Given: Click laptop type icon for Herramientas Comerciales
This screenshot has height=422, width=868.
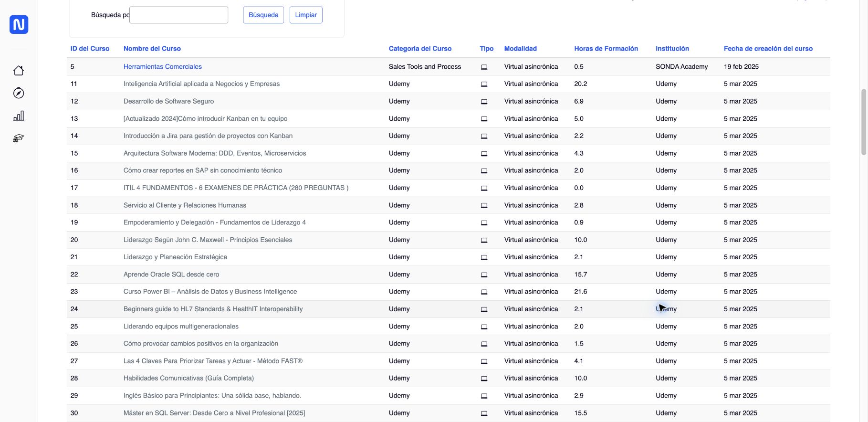Looking at the screenshot, I should pyautogui.click(x=484, y=67).
